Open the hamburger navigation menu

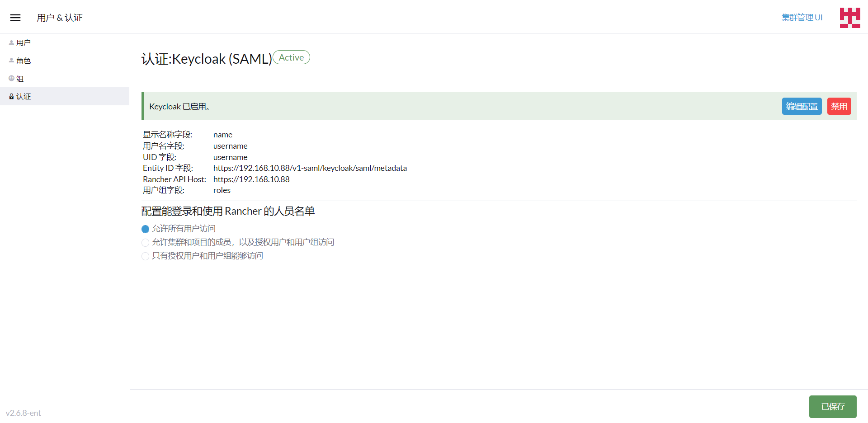[15, 17]
